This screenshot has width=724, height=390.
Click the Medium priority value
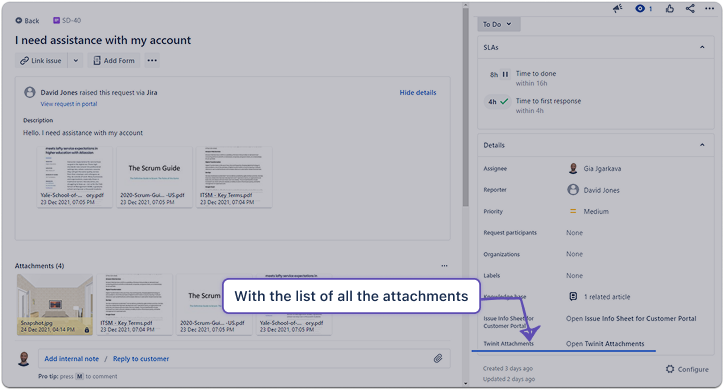coord(596,211)
